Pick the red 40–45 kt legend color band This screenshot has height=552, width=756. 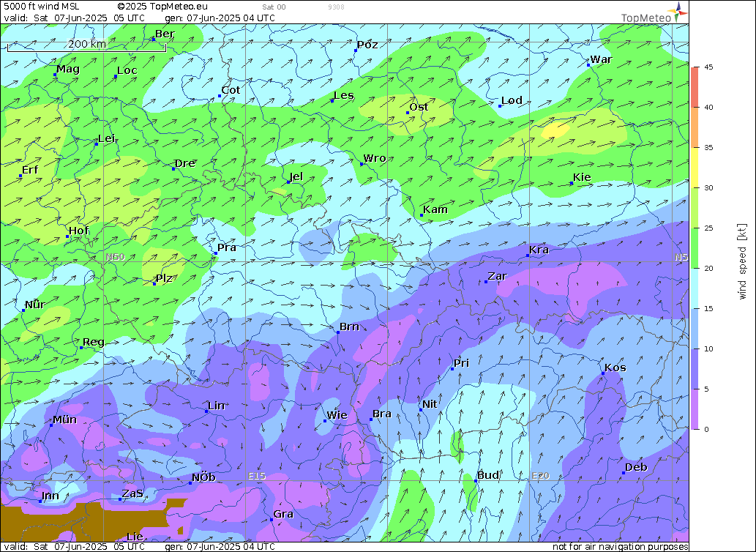click(695, 87)
